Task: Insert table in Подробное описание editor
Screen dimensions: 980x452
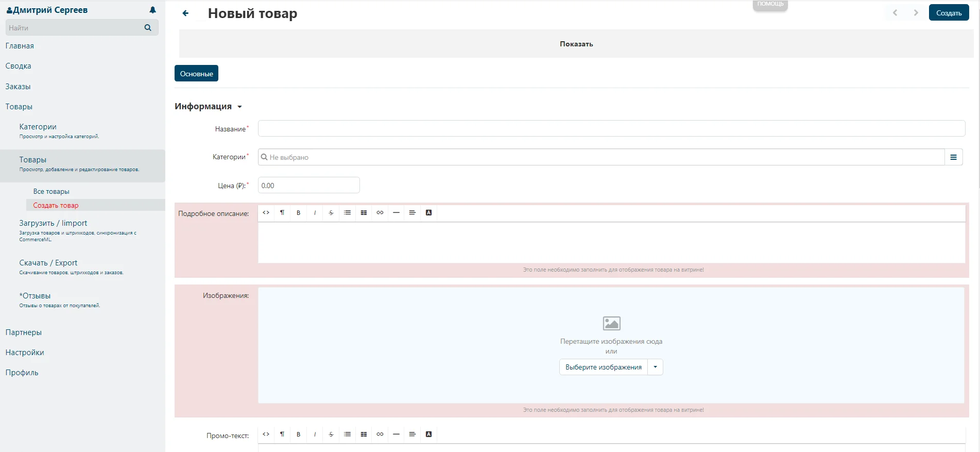Action: (364, 213)
